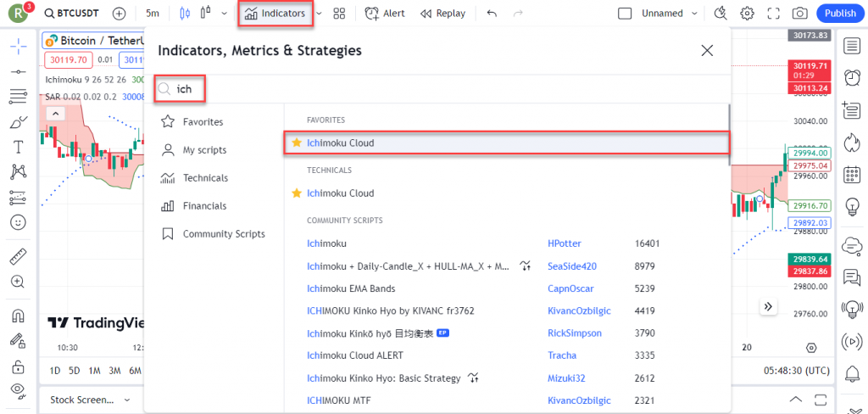Open the Watchlist panel icon
Image resolution: width=868 pixels, height=414 pixels.
tap(850, 47)
